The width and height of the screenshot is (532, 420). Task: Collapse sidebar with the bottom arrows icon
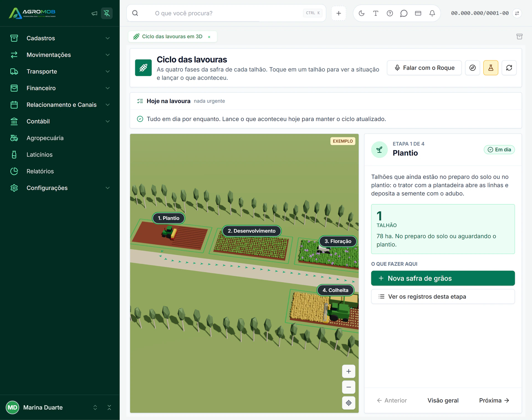(x=109, y=407)
